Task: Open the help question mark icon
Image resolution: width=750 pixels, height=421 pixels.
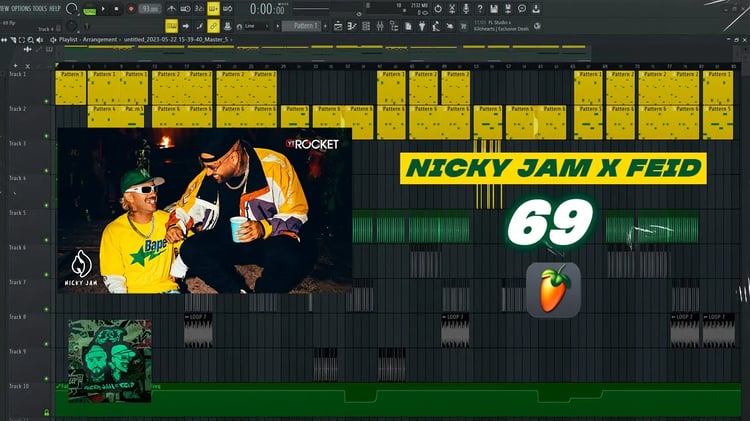Action: (x=480, y=9)
